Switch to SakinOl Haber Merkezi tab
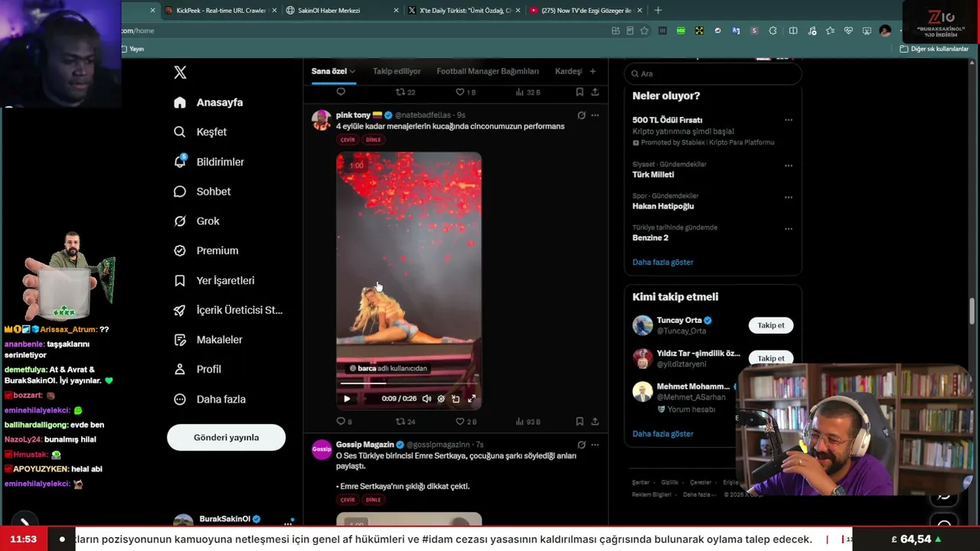The image size is (980, 551). [x=341, y=11]
